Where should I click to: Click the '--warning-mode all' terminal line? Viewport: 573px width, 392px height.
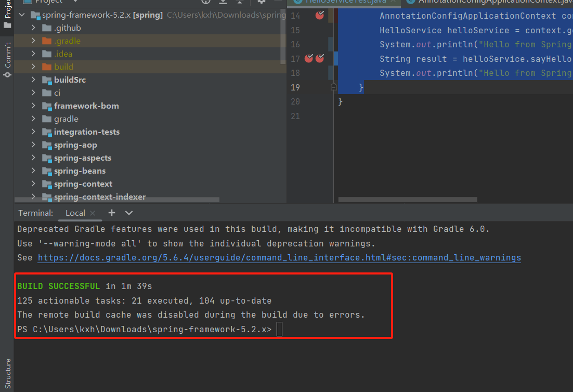coord(196,244)
